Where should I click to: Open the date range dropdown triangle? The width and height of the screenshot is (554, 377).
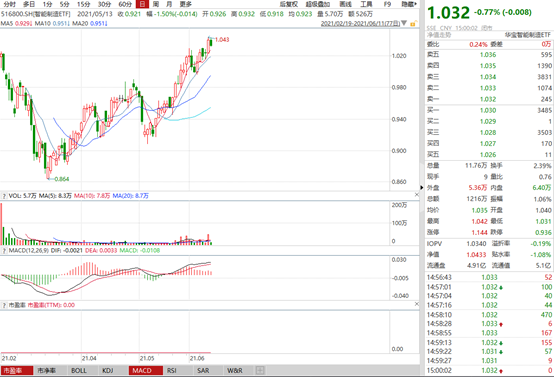404,23
